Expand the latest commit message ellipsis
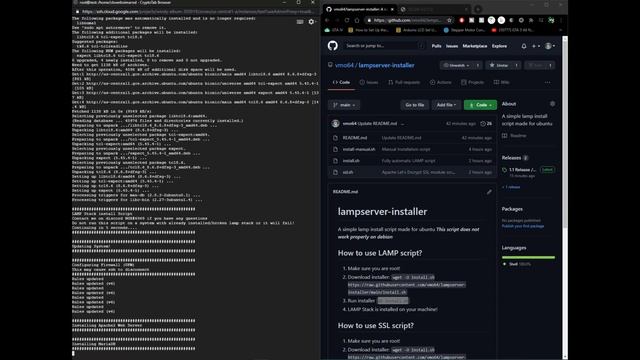 [x=403, y=124]
